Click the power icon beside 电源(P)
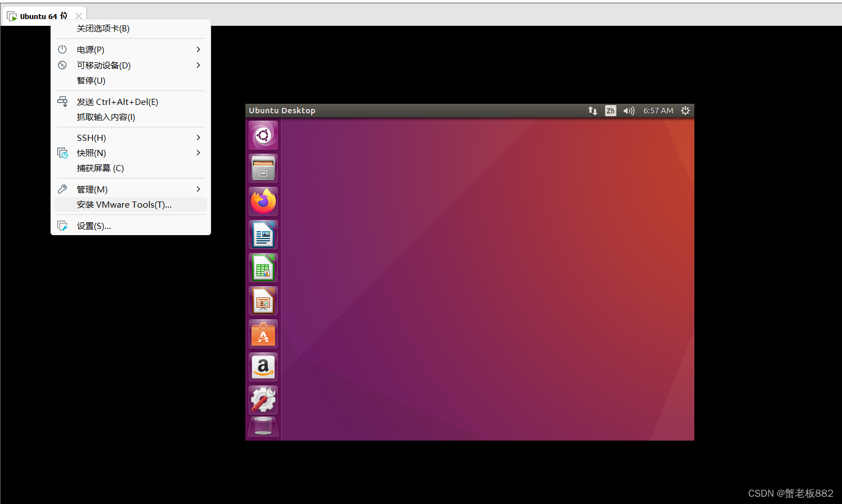842x504 pixels. 62,49
